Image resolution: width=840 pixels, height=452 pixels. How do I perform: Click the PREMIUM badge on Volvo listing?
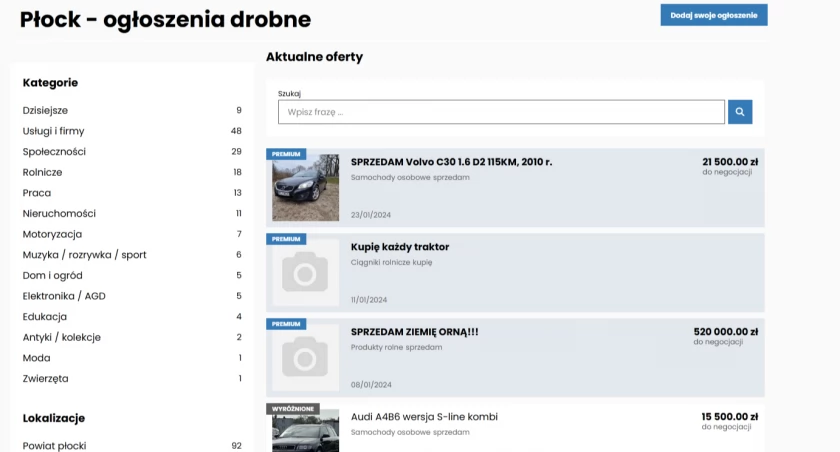pos(286,154)
